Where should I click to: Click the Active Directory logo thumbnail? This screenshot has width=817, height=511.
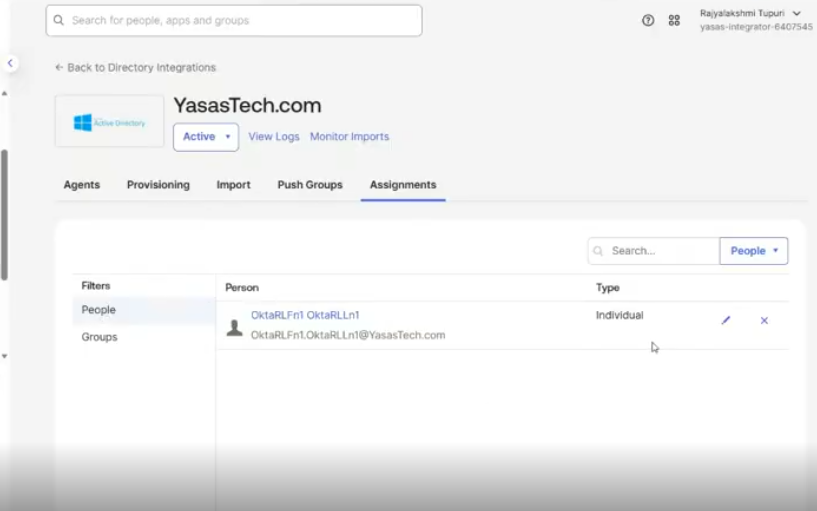pyautogui.click(x=110, y=122)
